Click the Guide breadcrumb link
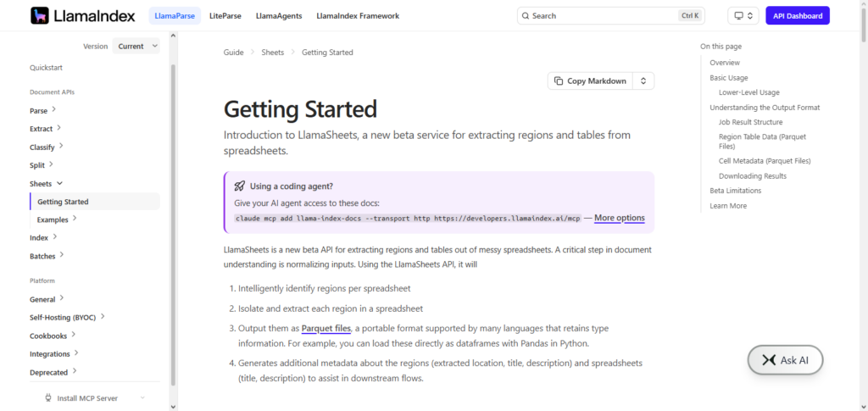The width and height of the screenshot is (868, 411). coord(234,53)
